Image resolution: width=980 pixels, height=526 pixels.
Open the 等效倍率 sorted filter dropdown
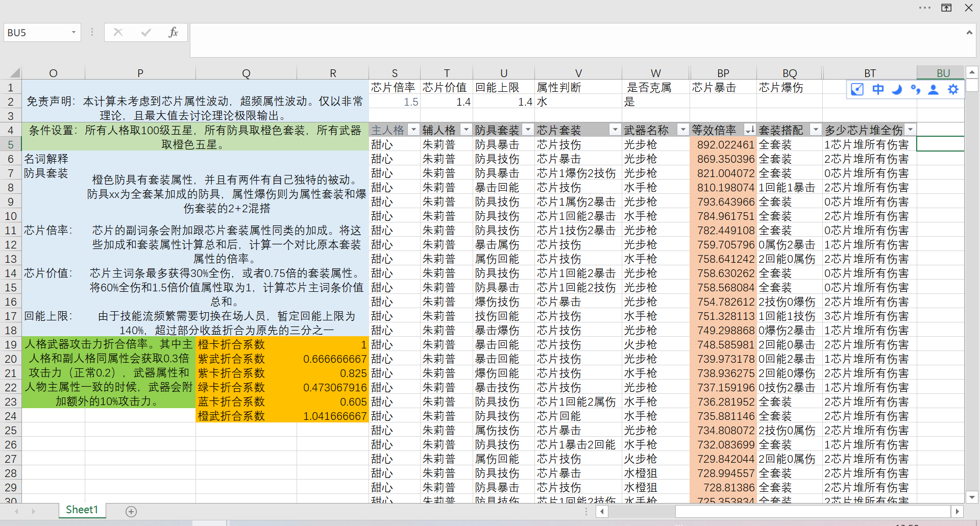(750, 130)
